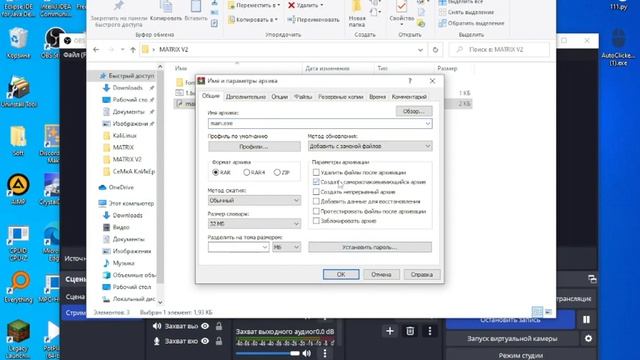Toggle visibility eye of first Захват source
640x360 pixels.
(x=205, y=326)
